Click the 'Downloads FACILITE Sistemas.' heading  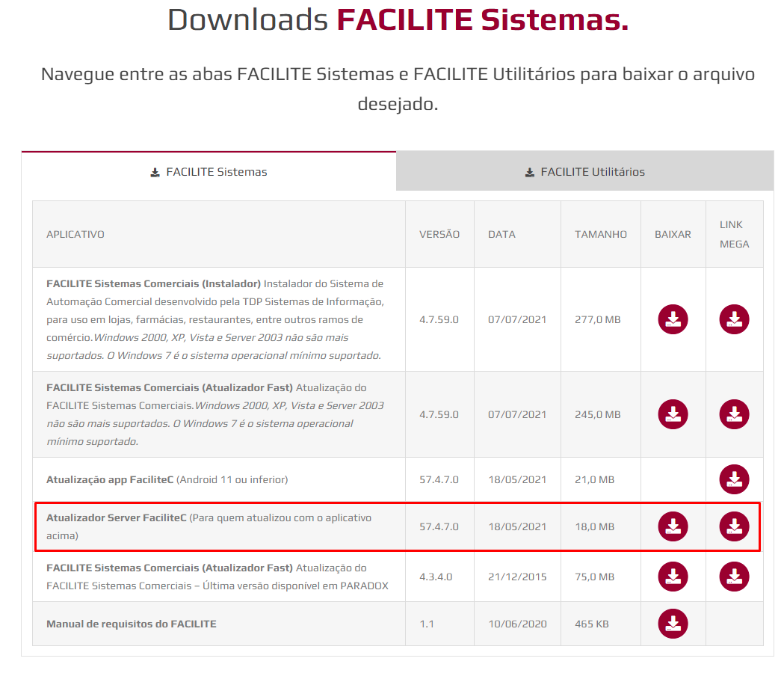coord(398,20)
